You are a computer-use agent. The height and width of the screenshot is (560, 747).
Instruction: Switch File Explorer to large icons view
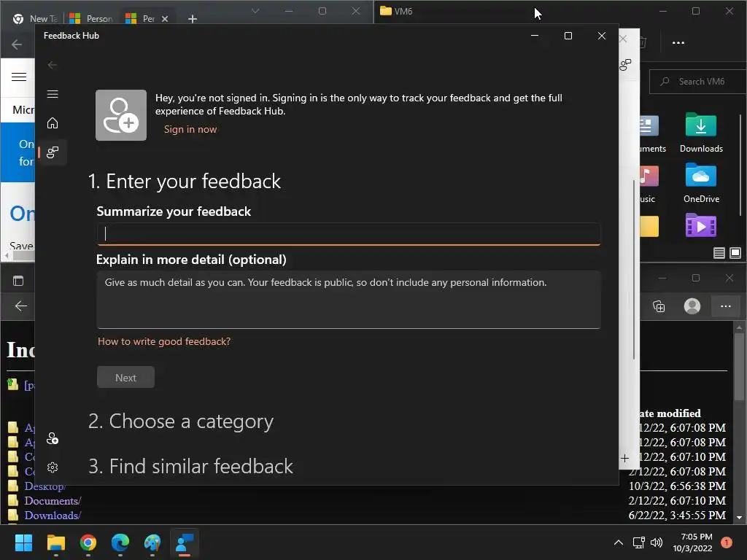pos(735,253)
